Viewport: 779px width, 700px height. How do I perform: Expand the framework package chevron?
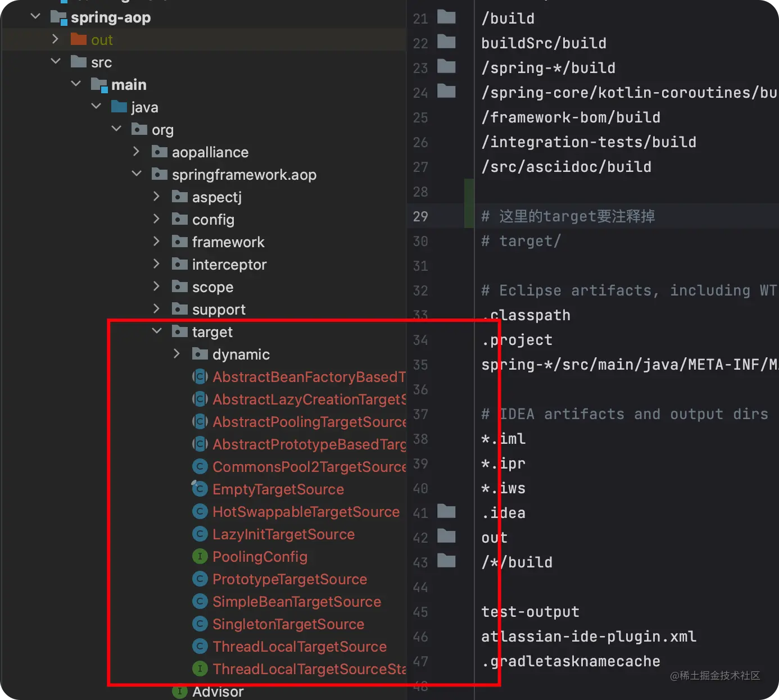point(156,242)
